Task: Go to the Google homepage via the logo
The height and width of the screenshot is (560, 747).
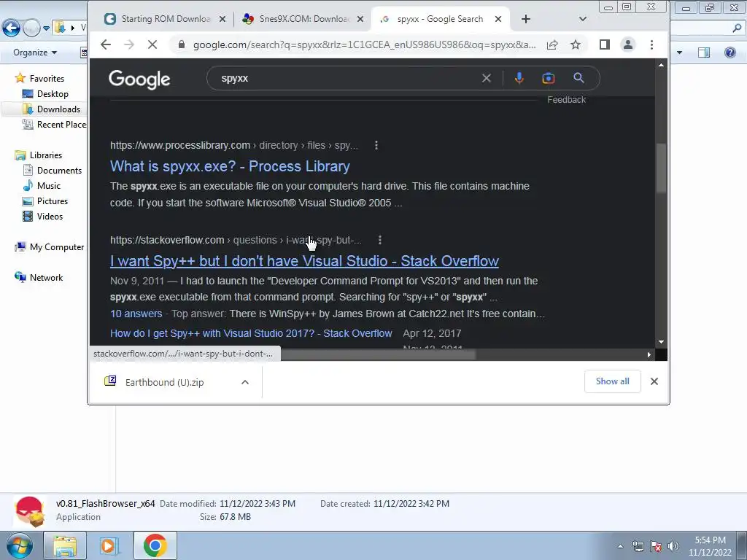Action: click(x=139, y=79)
